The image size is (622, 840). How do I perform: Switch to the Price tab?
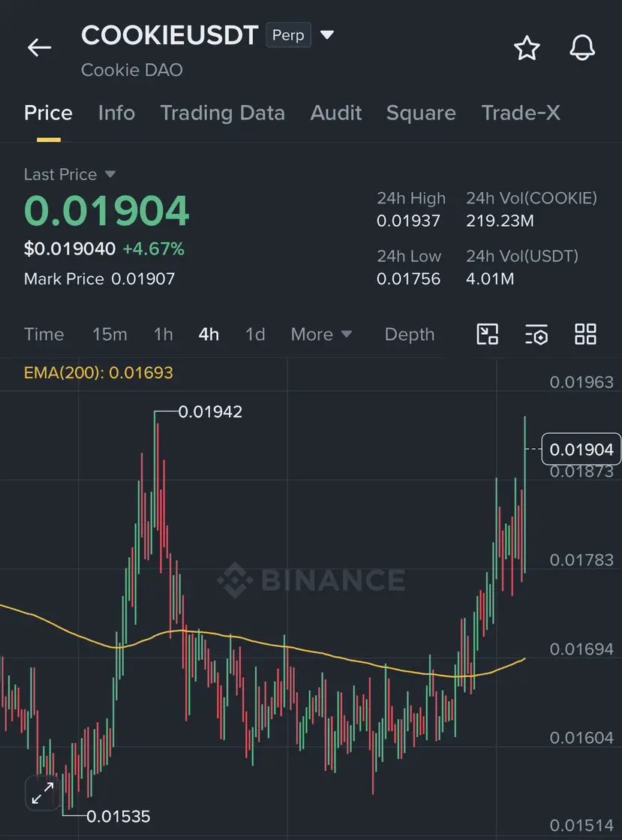pos(48,113)
